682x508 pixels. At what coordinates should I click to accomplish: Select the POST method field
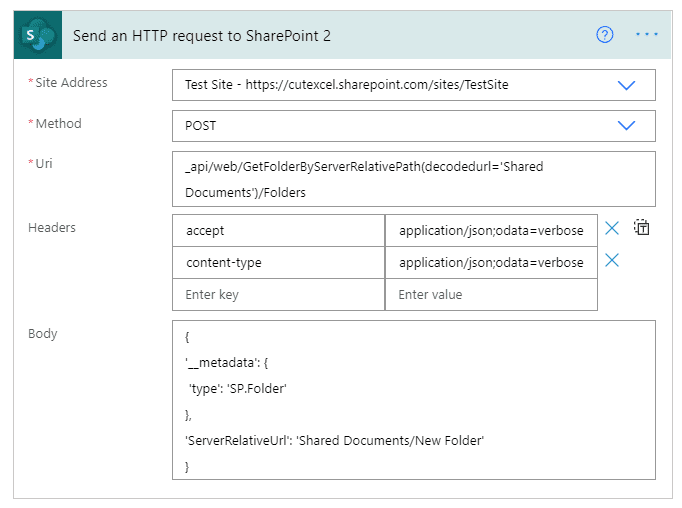click(x=414, y=126)
